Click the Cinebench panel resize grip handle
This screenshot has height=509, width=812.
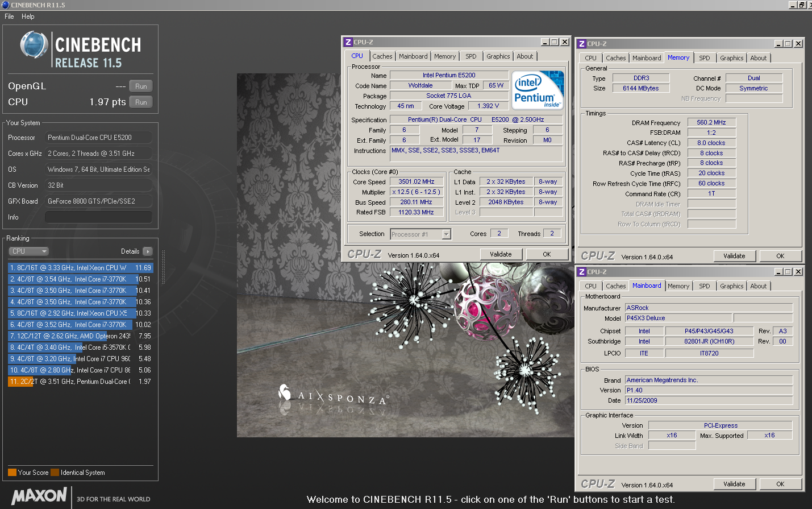pos(163,267)
